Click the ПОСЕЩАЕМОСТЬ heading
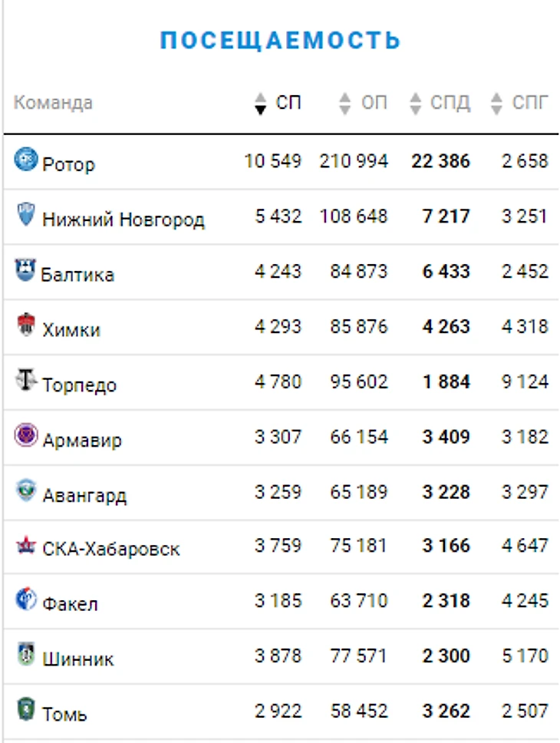 click(281, 40)
